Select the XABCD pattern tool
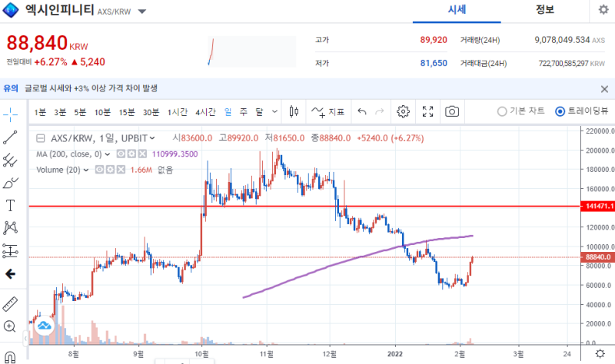 coord(10,227)
